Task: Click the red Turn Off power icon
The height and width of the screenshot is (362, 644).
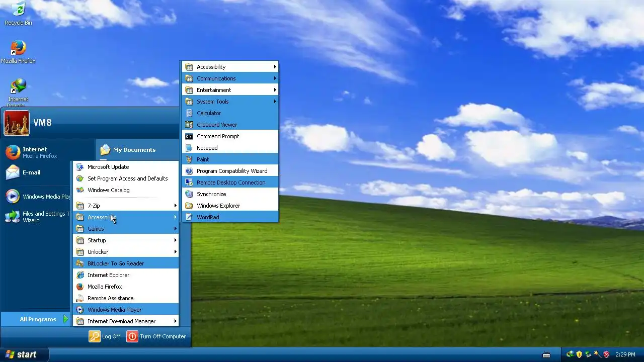Action: point(132,336)
